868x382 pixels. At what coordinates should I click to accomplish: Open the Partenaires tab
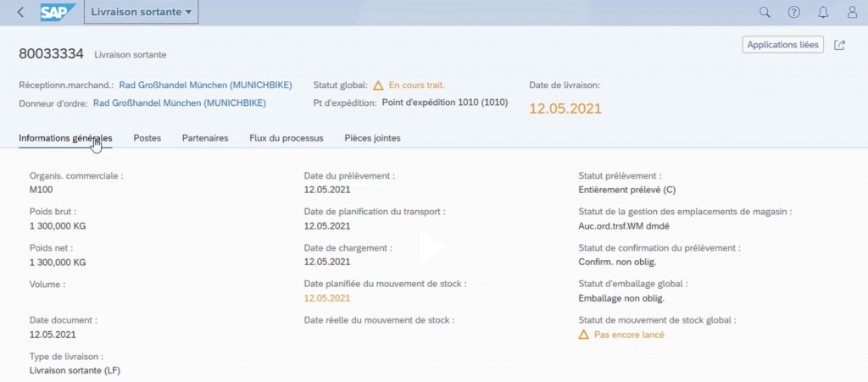pyautogui.click(x=205, y=138)
